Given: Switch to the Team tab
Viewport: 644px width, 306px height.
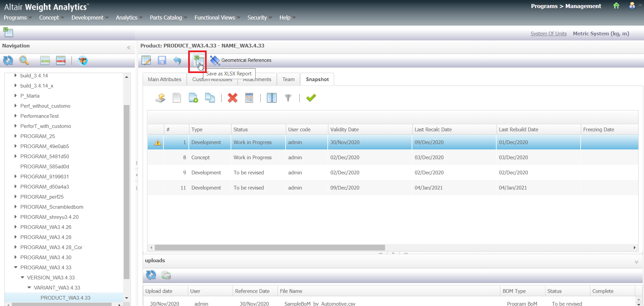Looking at the screenshot, I should (x=288, y=79).
